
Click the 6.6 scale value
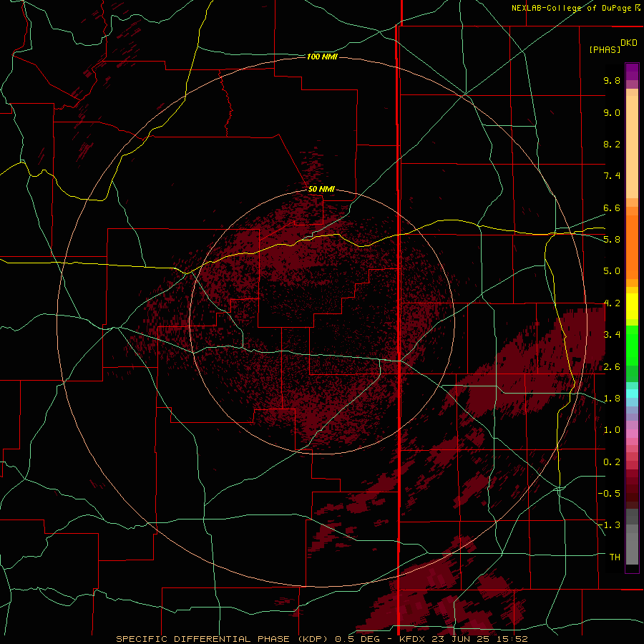point(612,208)
